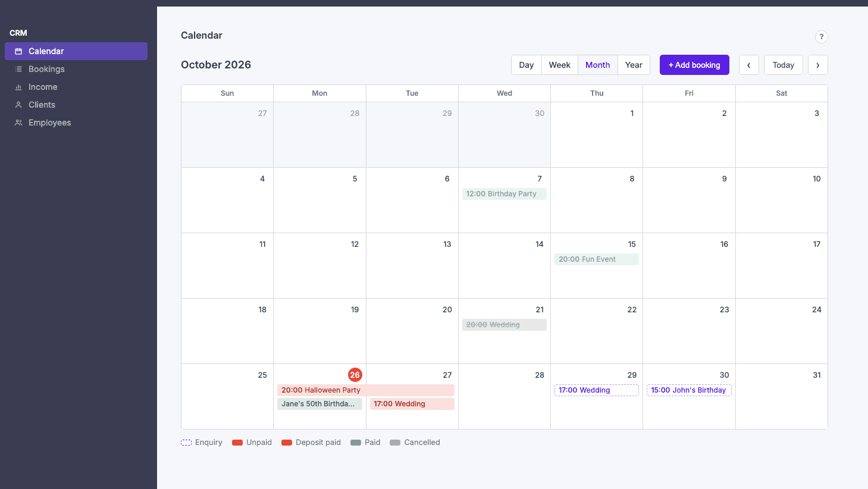Open Income in the sidebar

(x=76, y=87)
